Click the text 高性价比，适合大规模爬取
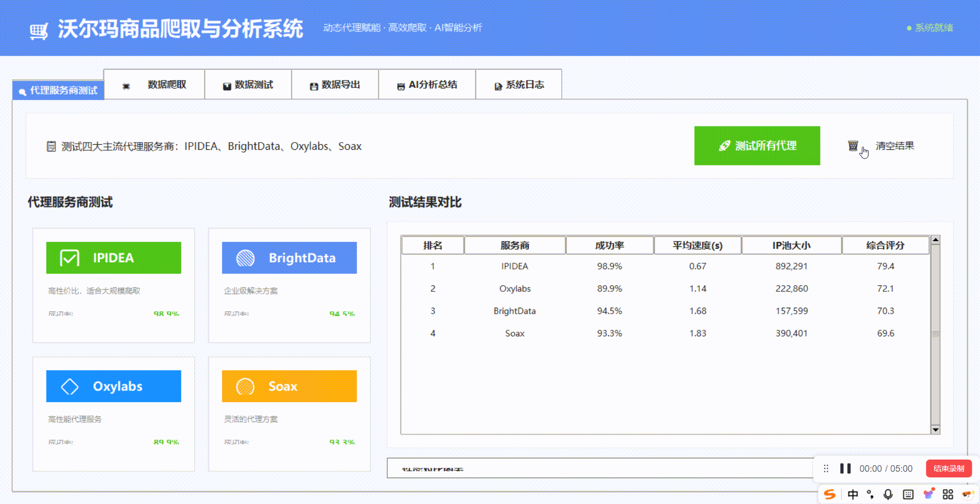 click(x=94, y=291)
